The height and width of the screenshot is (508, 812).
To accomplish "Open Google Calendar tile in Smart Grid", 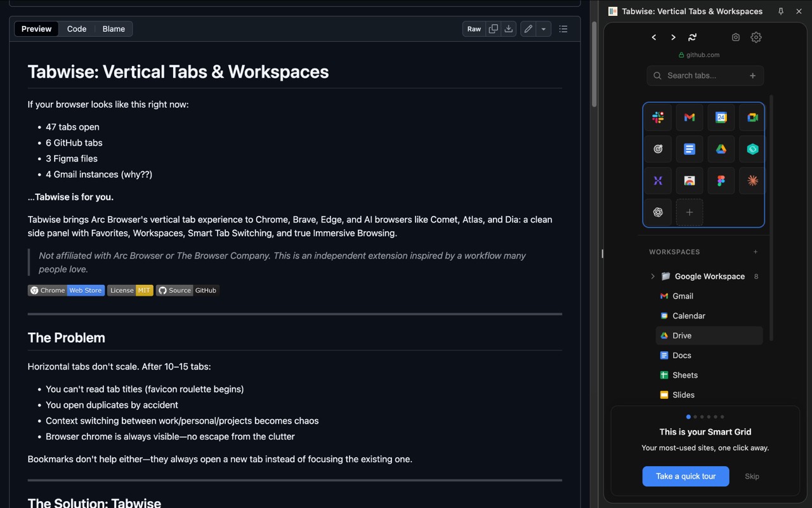I will coord(721,117).
